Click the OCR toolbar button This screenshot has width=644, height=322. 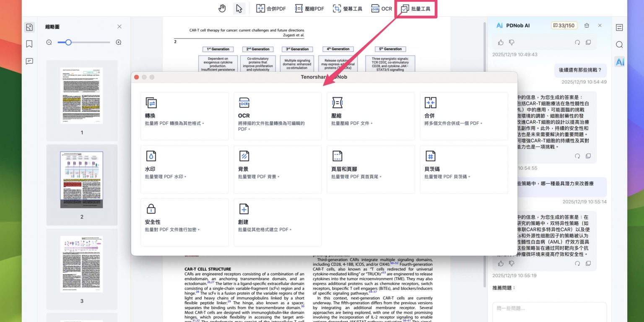tap(381, 8)
